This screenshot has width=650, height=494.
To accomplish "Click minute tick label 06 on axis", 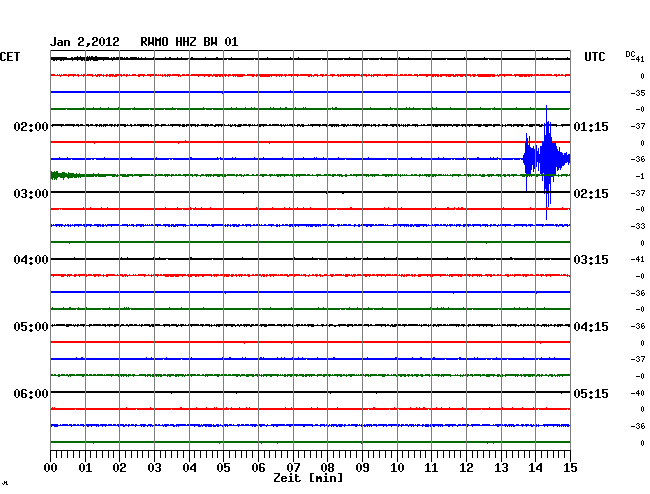I will coord(258,467).
